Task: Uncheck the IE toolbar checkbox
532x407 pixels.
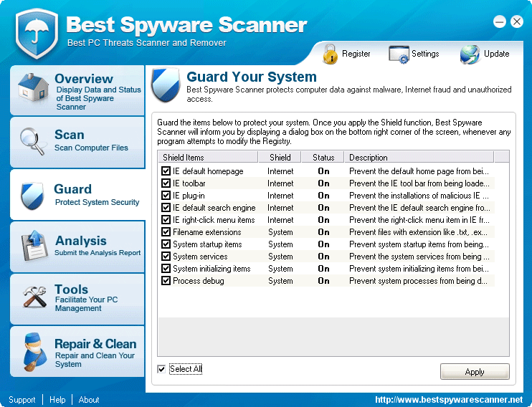Action: pyautogui.click(x=166, y=183)
